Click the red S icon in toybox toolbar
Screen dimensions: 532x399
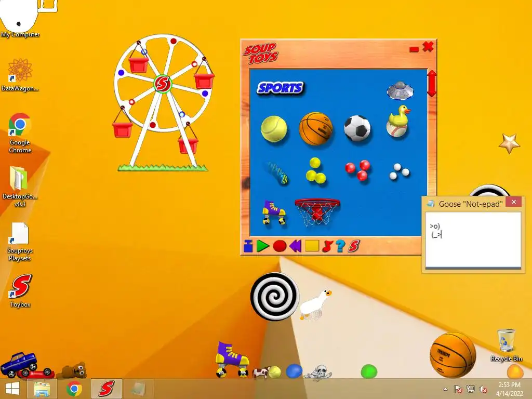[353, 246]
